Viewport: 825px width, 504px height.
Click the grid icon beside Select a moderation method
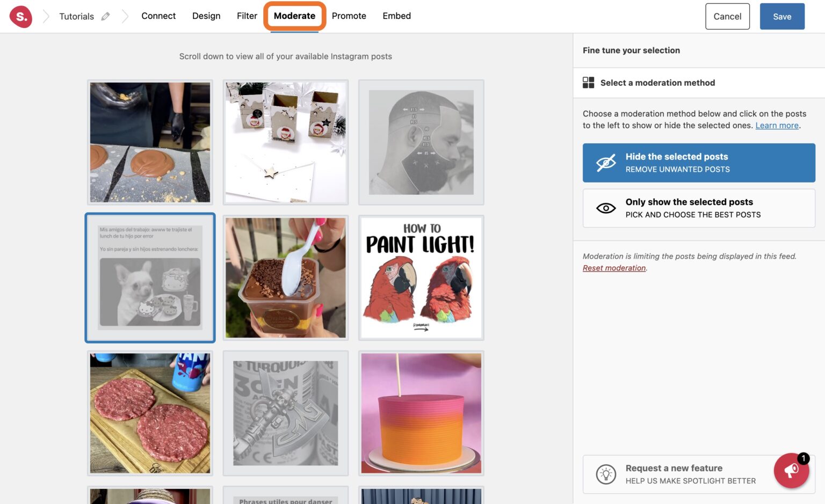click(x=589, y=83)
